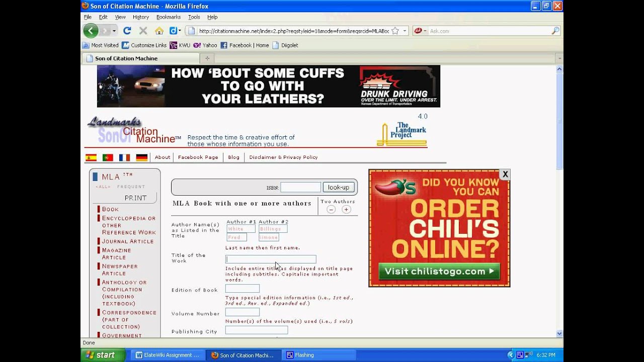Open the History menu

pyautogui.click(x=141, y=17)
